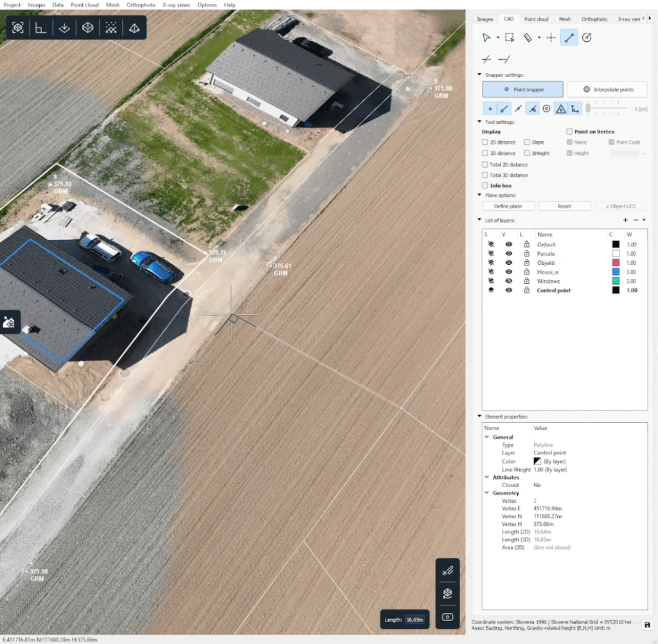Click the zoom-to-fit icon in viewport toolbar

[x=18, y=28]
